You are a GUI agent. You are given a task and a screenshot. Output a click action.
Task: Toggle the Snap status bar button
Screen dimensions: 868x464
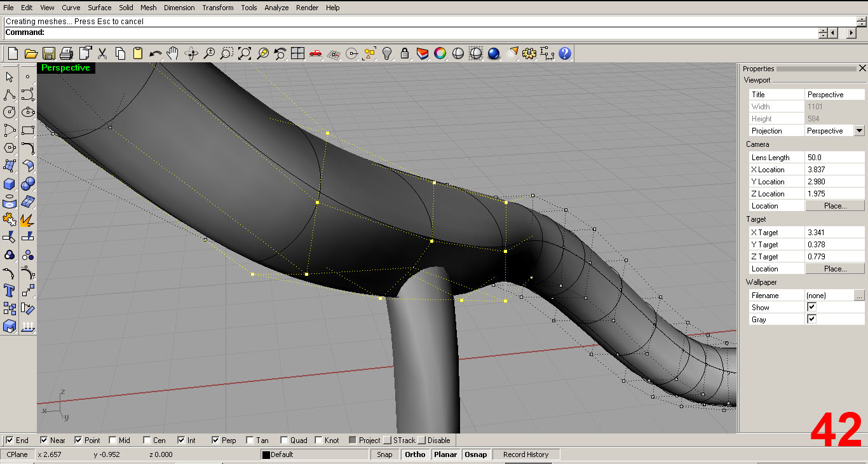(x=384, y=454)
